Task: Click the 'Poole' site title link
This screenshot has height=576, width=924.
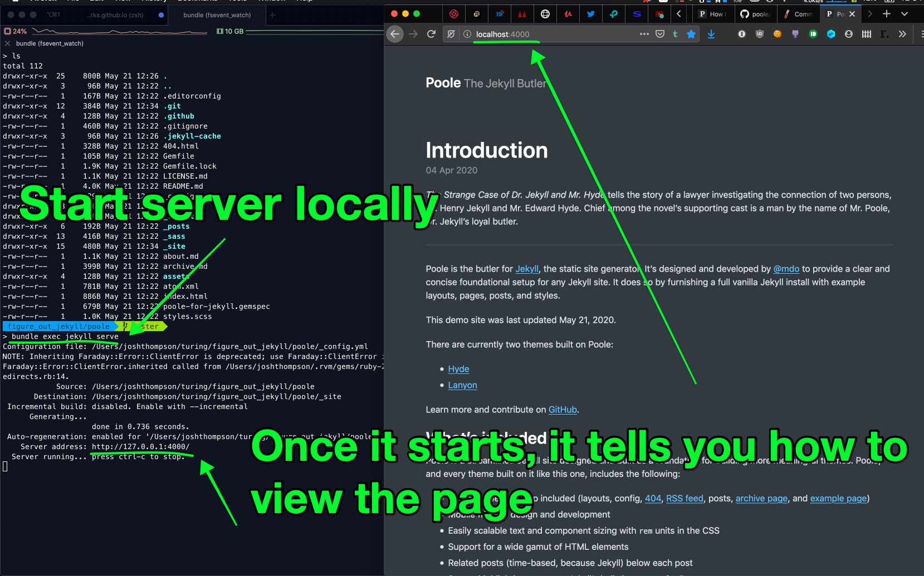Action: click(x=443, y=83)
